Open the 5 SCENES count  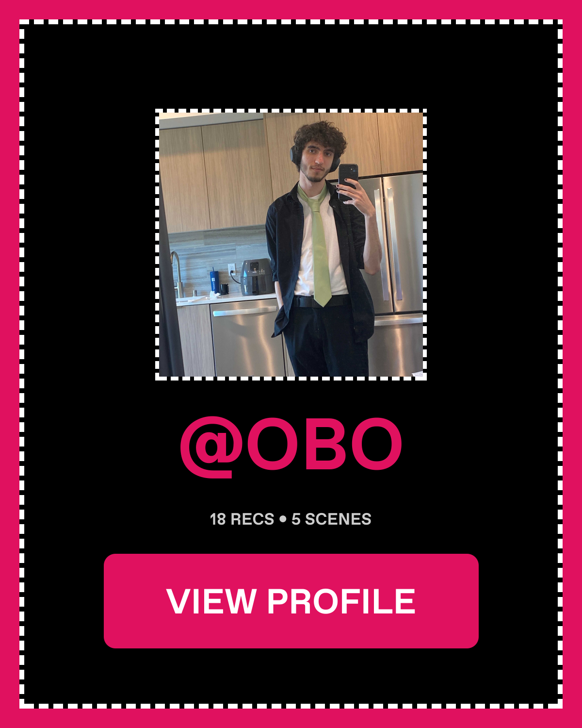pos(331,519)
